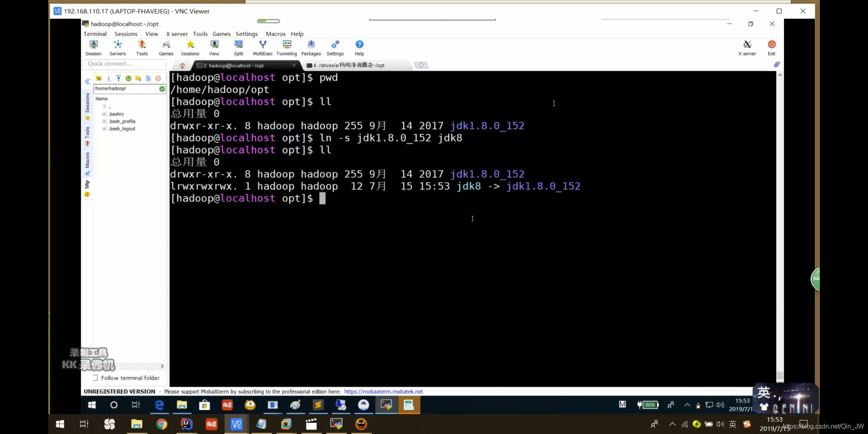This screenshot has width=868, height=434.
Task: Open the X server menu
Action: [177, 34]
